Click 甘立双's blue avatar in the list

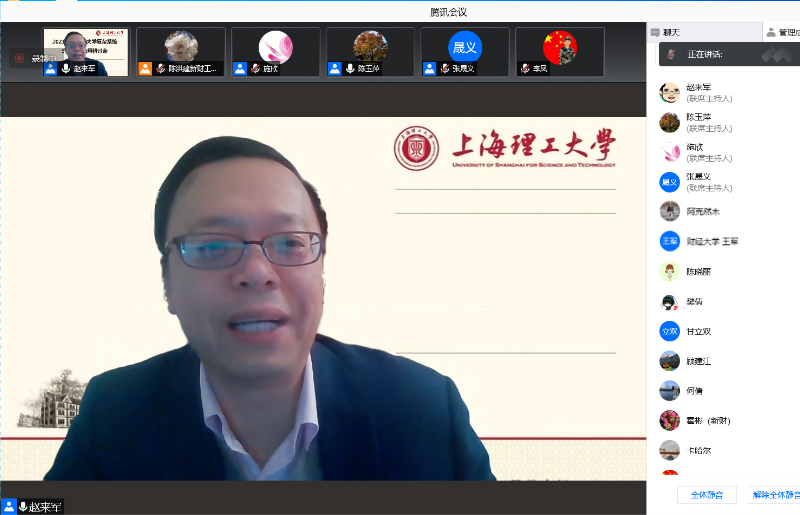669,331
